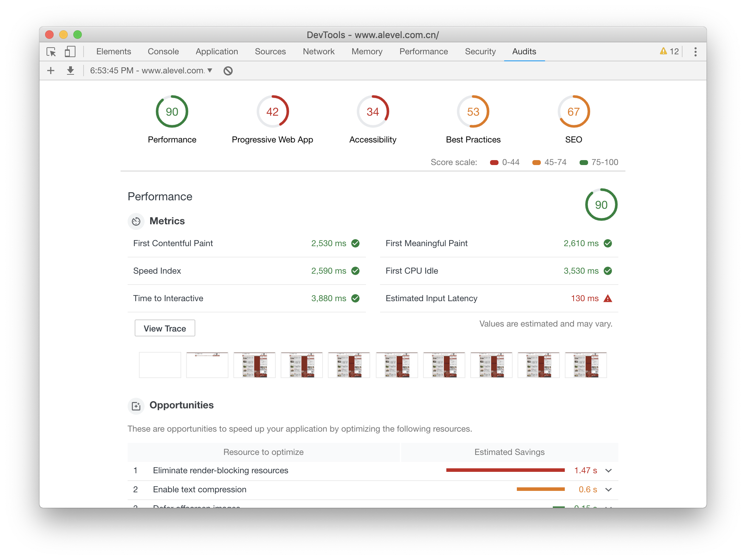Viewport: 746px width, 560px height.
Task: Click the orange 45-74 score scale swatch
Action: [536, 163]
